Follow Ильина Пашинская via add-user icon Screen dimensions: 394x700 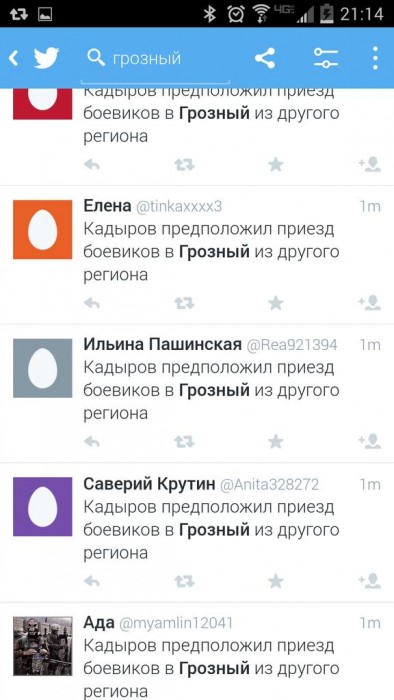(369, 442)
